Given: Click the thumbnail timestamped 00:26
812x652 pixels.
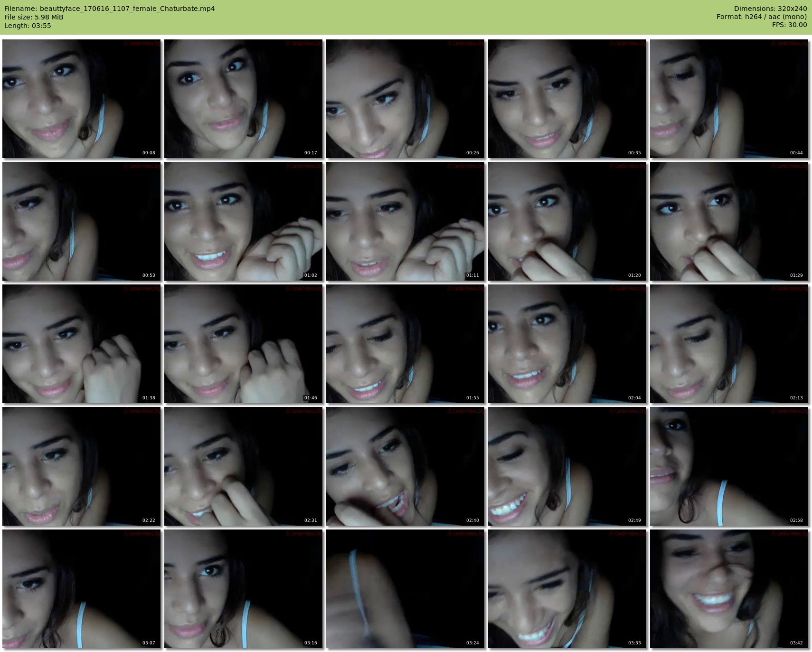Looking at the screenshot, I should point(406,99).
